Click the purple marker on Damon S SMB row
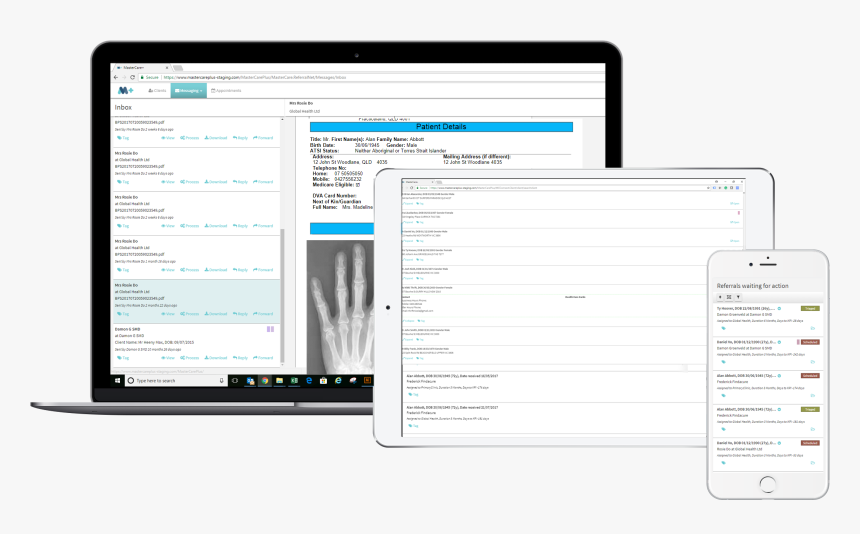The width and height of the screenshot is (860, 534). pos(270,329)
